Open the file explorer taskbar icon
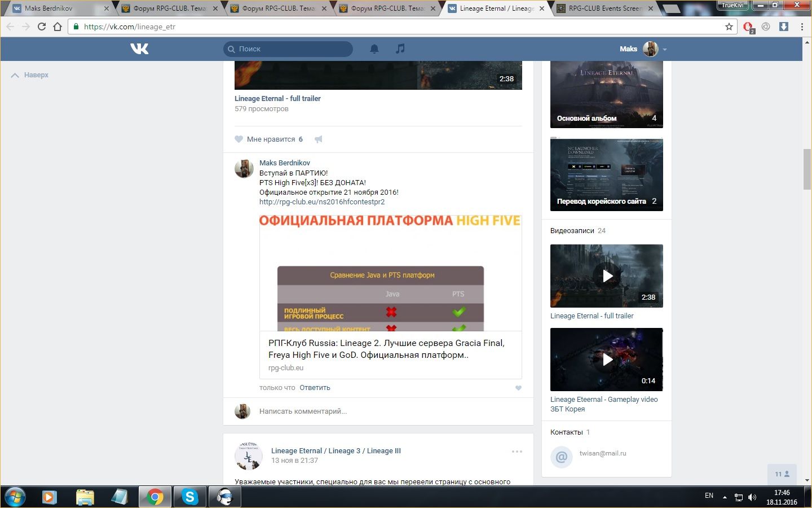Image resolution: width=812 pixels, height=508 pixels. click(x=85, y=497)
